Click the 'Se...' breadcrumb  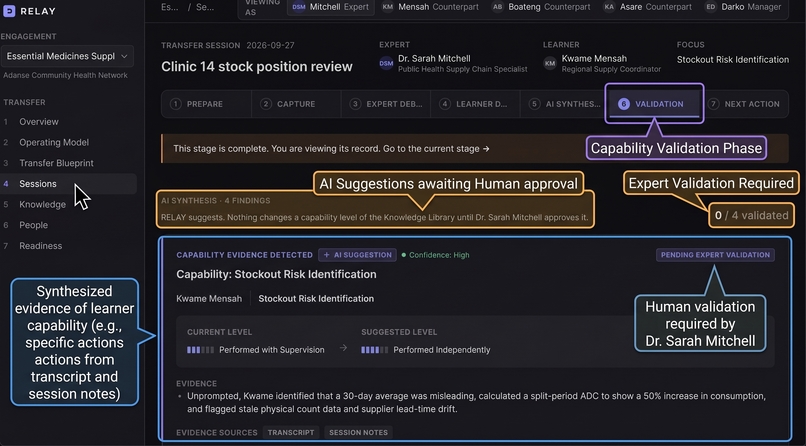coord(205,7)
